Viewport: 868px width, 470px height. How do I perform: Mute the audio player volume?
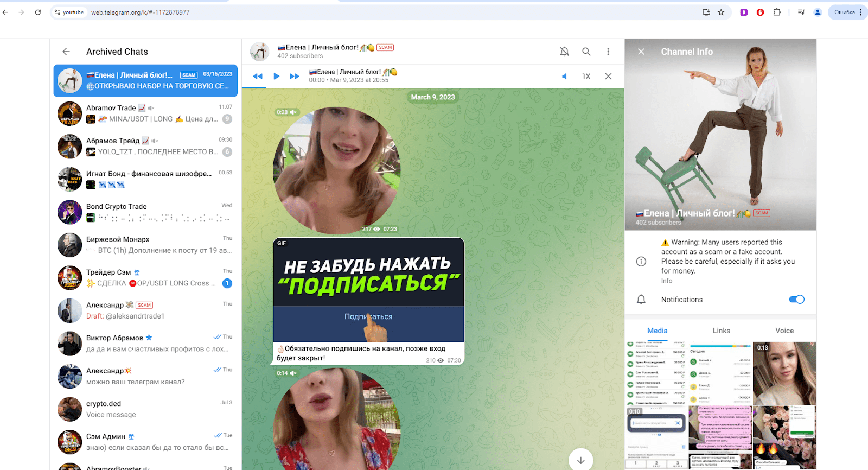(x=564, y=76)
